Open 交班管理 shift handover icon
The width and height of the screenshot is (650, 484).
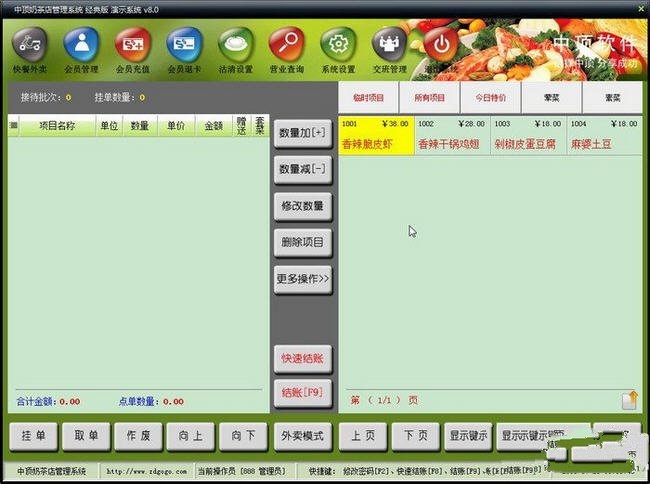pos(390,45)
